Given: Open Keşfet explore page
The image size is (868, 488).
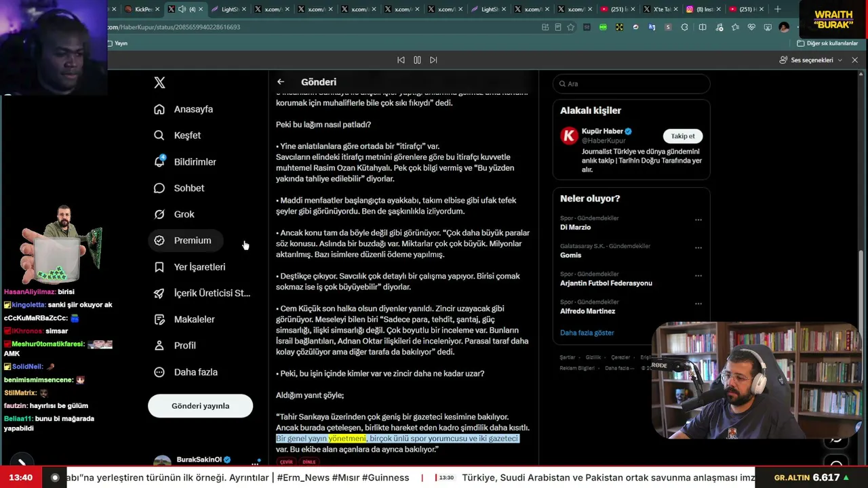Looking at the screenshot, I should pyautogui.click(x=178, y=136).
